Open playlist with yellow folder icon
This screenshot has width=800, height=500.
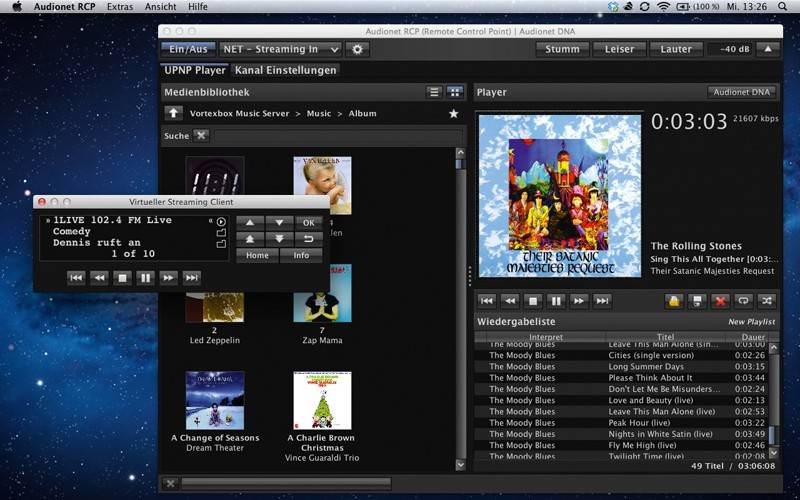pos(674,301)
